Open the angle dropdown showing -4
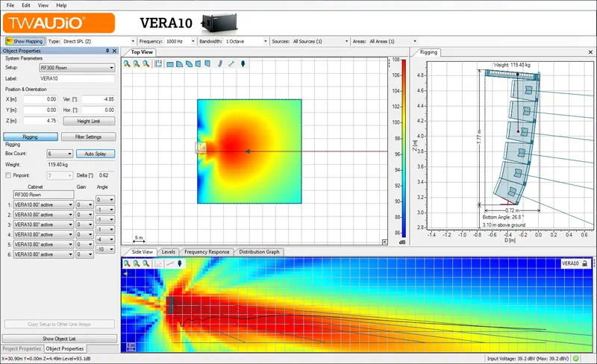Viewport: 597px width, 364px height. (x=105, y=239)
